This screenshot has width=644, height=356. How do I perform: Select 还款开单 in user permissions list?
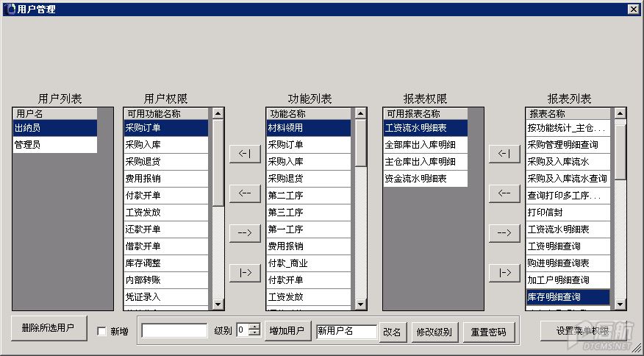[x=166, y=229]
